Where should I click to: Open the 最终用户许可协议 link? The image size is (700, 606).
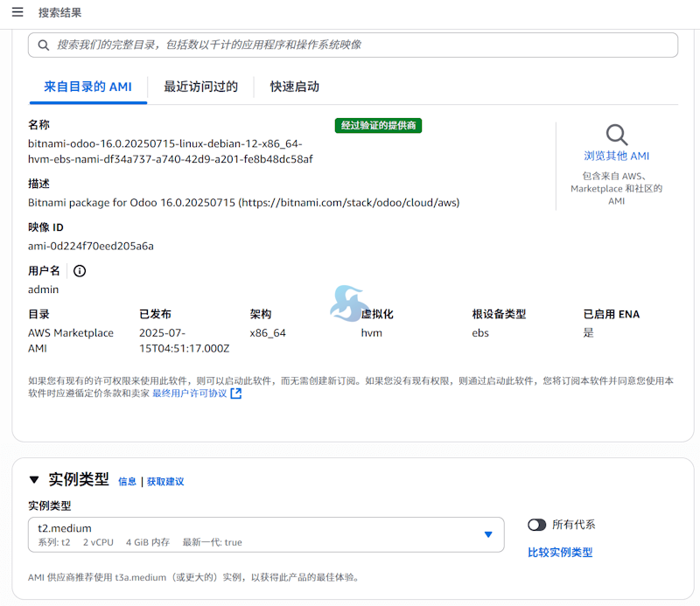click(189, 394)
